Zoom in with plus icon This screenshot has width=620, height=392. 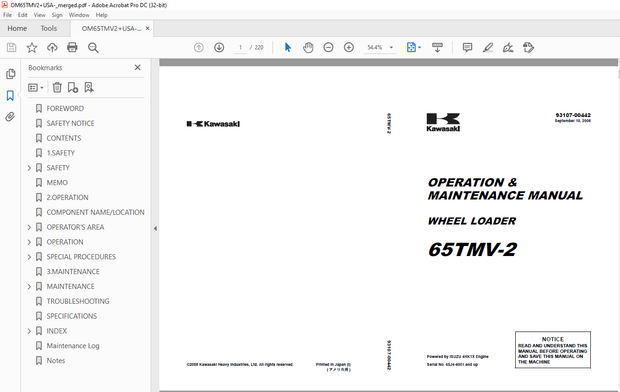349,48
